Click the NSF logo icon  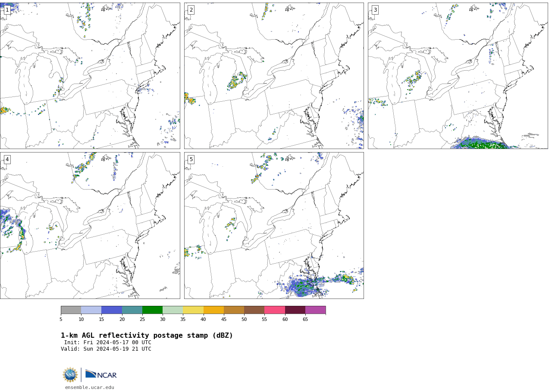[70, 375]
